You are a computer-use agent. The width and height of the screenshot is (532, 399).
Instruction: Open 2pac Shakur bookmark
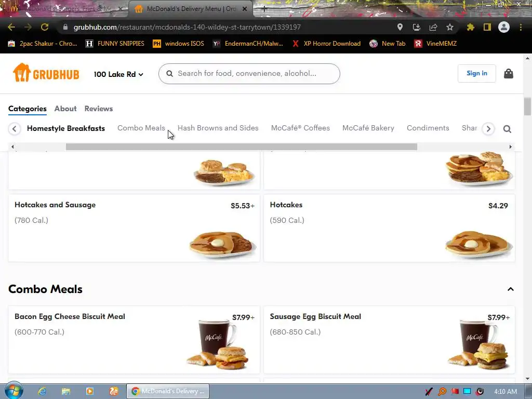pyautogui.click(x=43, y=44)
